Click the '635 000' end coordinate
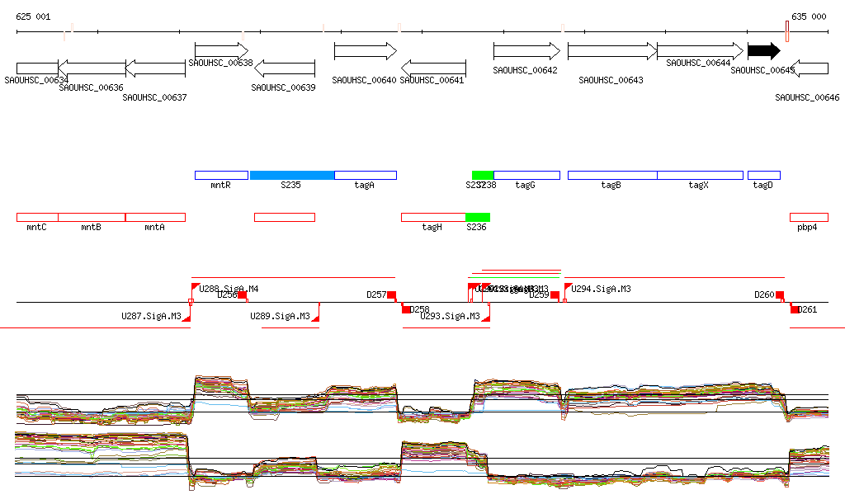 point(809,16)
